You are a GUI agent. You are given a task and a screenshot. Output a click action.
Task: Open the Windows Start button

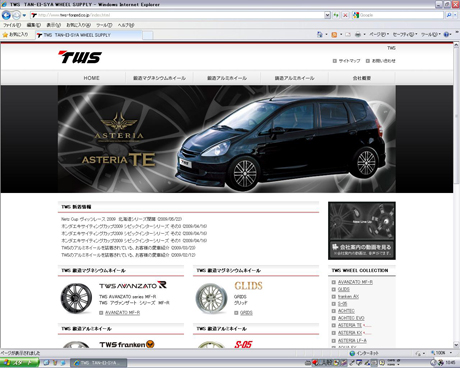tap(19, 363)
